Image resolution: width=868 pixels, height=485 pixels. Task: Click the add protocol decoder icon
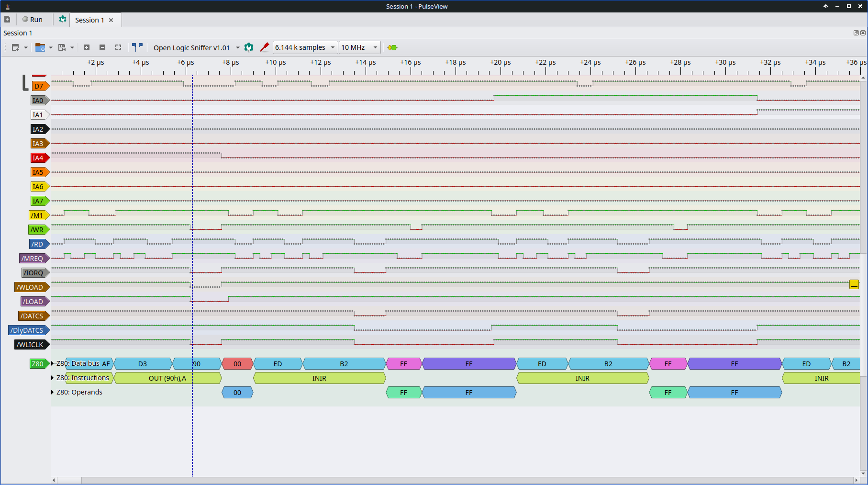pos(392,47)
